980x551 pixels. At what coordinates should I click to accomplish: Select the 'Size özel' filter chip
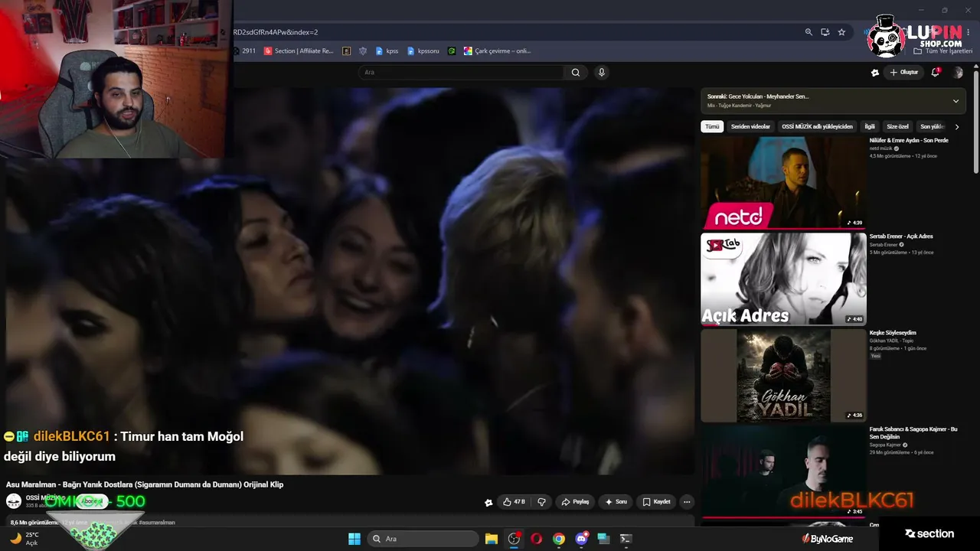897,127
